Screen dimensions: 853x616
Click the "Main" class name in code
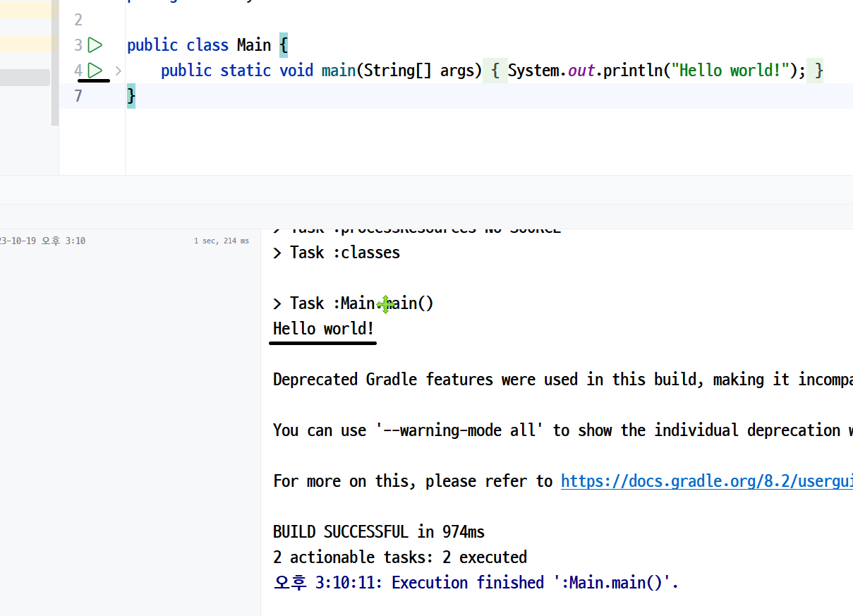(254, 45)
